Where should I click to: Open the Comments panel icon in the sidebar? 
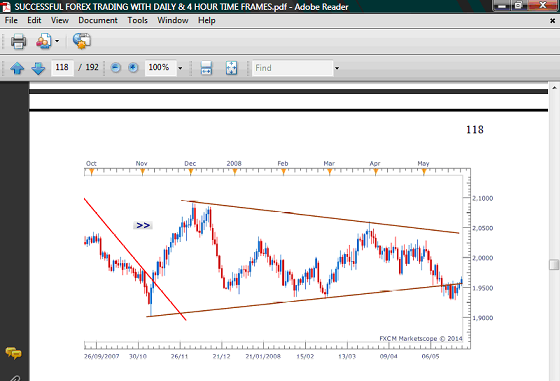pyautogui.click(x=13, y=353)
